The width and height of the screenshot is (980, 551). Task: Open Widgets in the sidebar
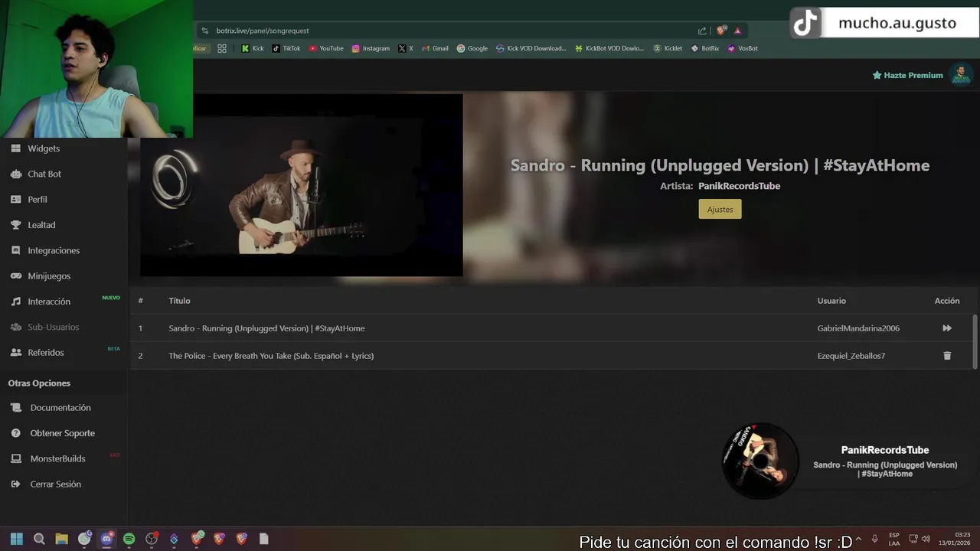(x=44, y=148)
